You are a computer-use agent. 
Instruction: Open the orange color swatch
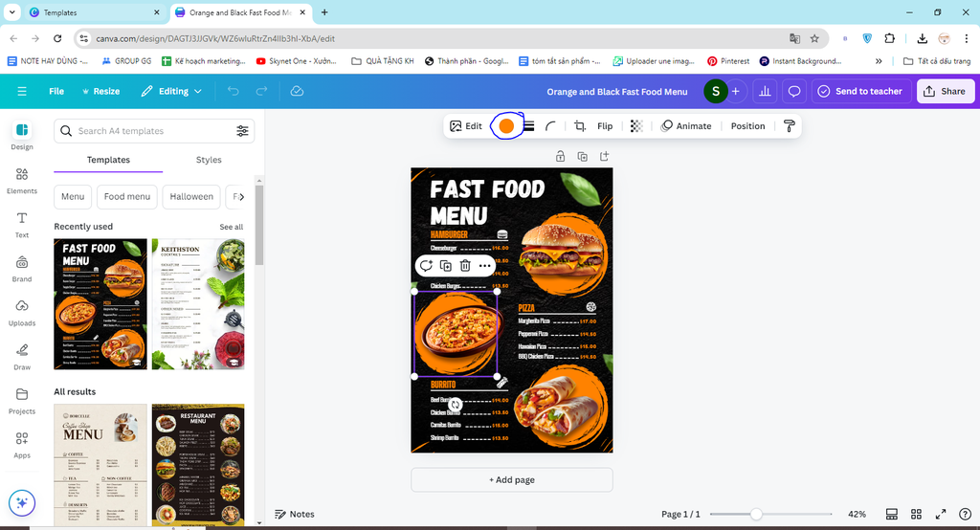pyautogui.click(x=506, y=126)
